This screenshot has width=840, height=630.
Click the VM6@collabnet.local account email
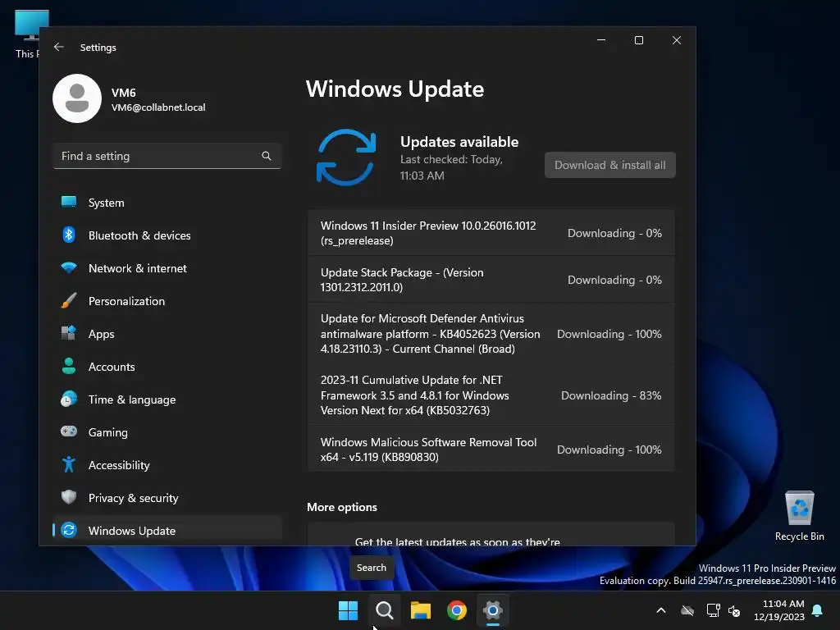point(158,107)
